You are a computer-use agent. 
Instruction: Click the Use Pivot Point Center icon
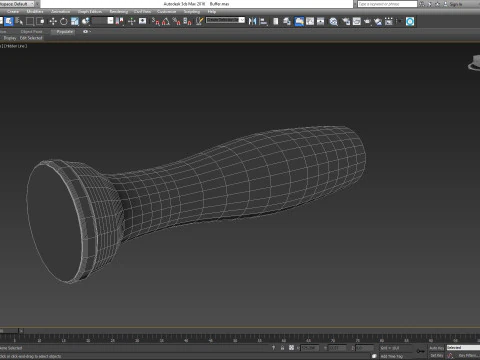(119, 21)
